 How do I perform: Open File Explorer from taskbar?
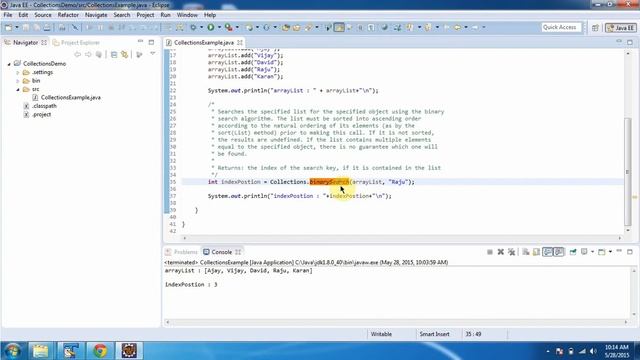pyautogui.click(x=40, y=351)
